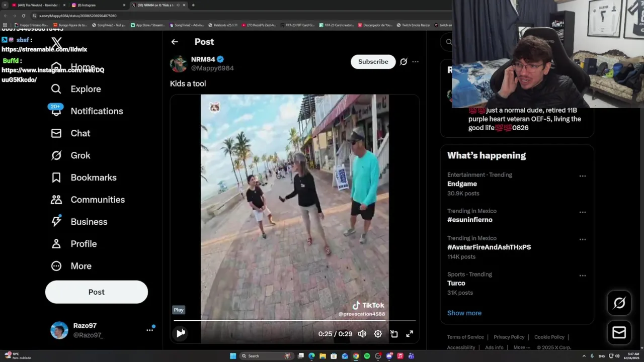The image size is (644, 362).
Task: Open the Paletools bookmark
Action: pyautogui.click(x=223, y=25)
